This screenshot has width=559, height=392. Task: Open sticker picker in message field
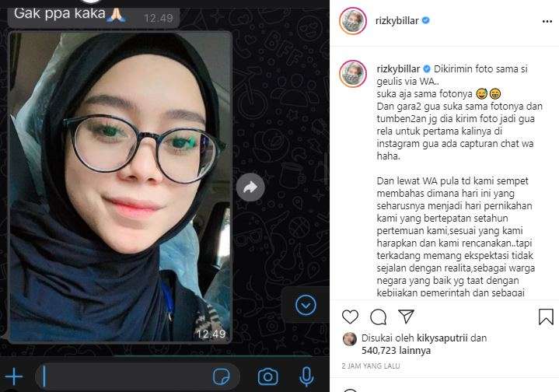click(221, 376)
